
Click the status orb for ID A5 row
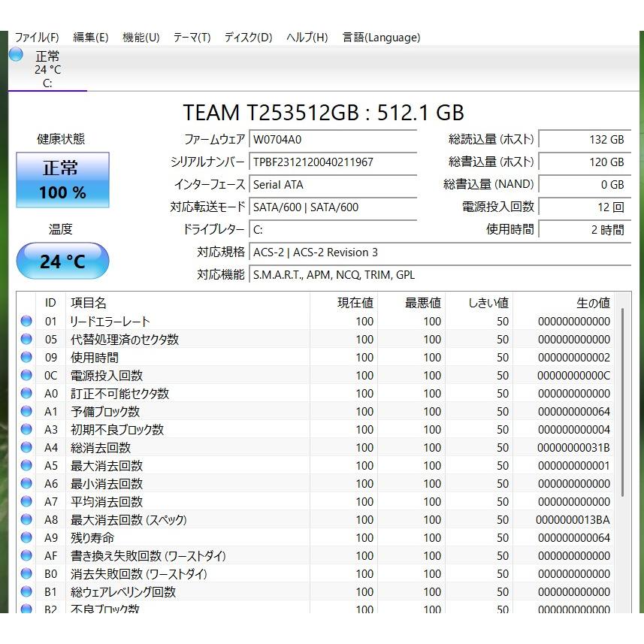[x=26, y=465]
